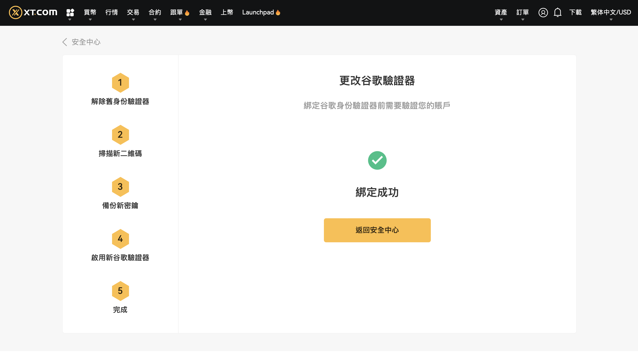Open the 上幣 menu item
This screenshot has width=638, height=364.
[x=227, y=12]
